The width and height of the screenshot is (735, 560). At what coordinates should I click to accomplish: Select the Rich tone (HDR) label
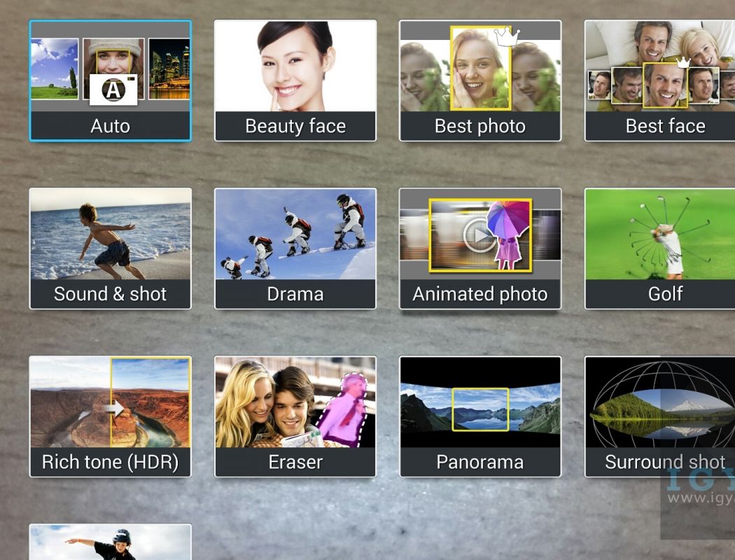point(110,462)
